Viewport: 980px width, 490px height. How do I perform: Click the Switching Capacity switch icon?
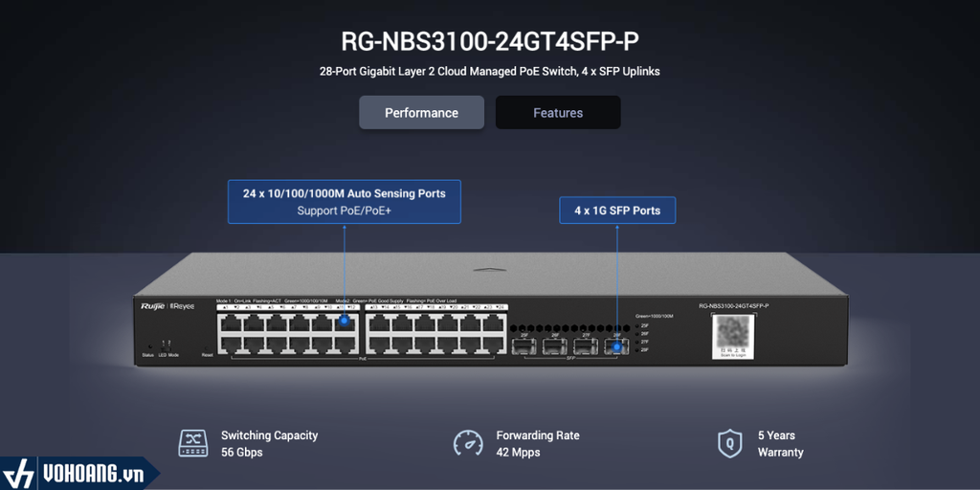click(193, 443)
